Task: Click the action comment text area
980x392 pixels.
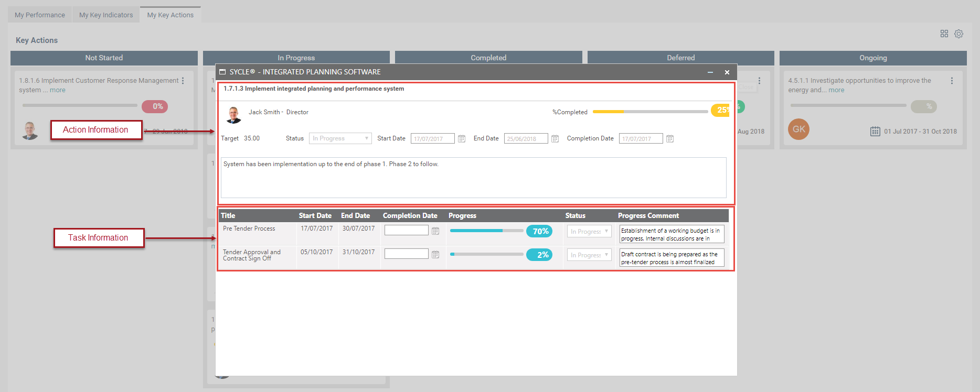Action: coord(474,178)
